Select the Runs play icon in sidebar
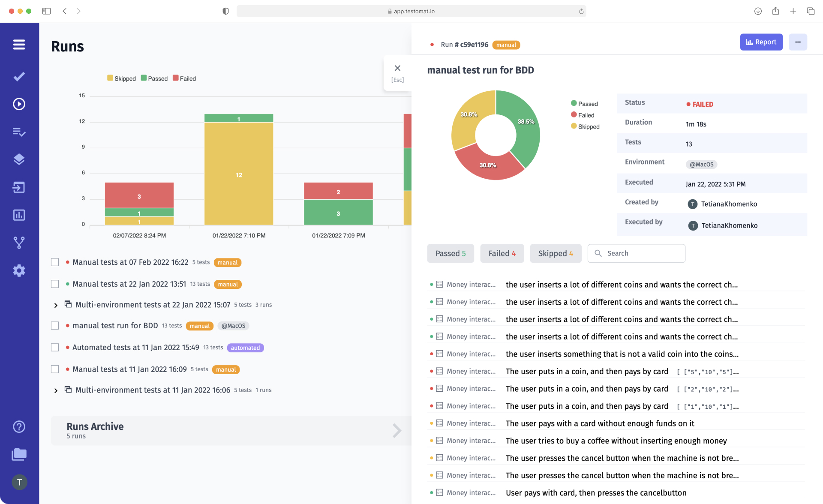The height and width of the screenshot is (504, 823). click(19, 104)
